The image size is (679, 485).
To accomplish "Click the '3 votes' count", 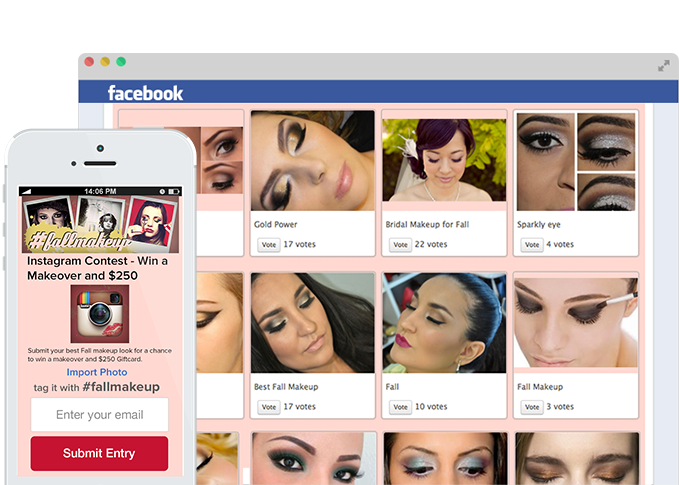I will click(560, 407).
